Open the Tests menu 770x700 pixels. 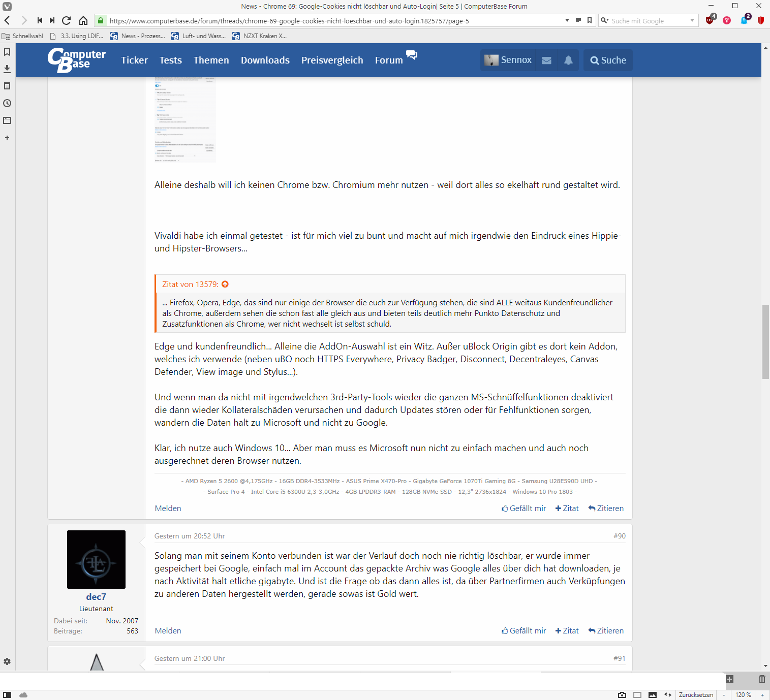[x=171, y=60]
